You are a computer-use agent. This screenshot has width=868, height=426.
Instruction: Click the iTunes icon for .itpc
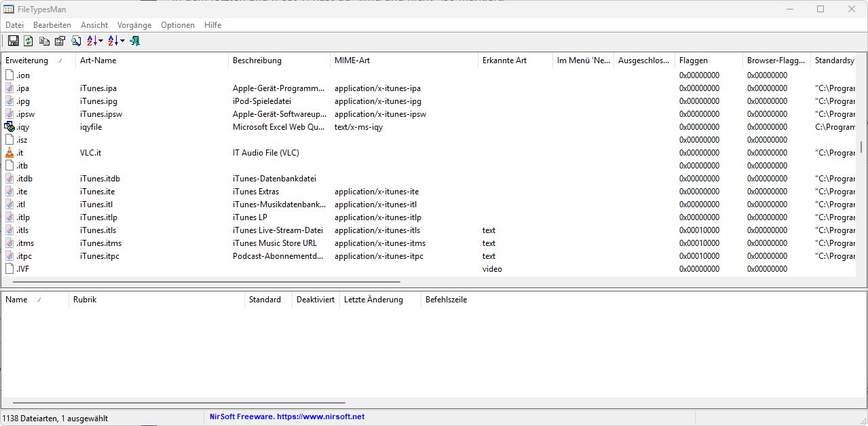[10, 256]
